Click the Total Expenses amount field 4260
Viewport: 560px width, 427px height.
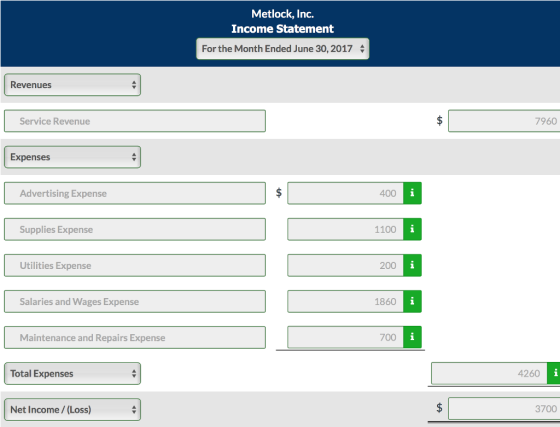(x=489, y=373)
